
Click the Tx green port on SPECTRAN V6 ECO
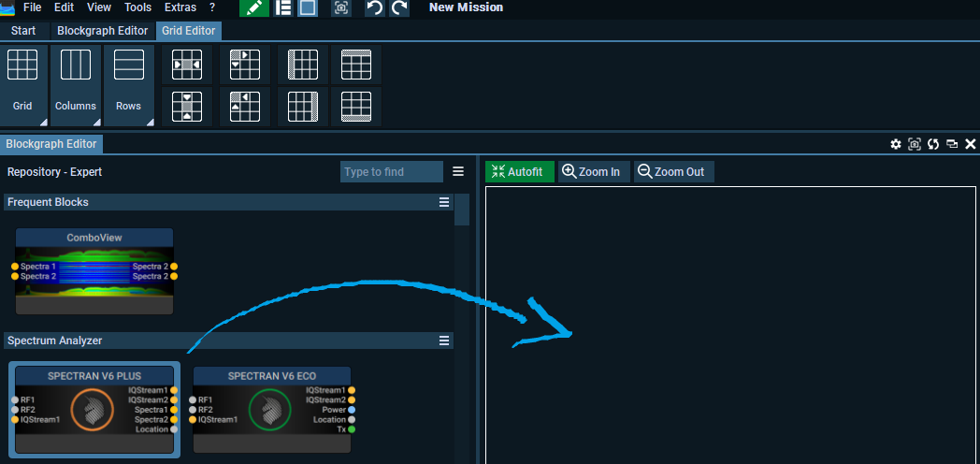[352, 429]
